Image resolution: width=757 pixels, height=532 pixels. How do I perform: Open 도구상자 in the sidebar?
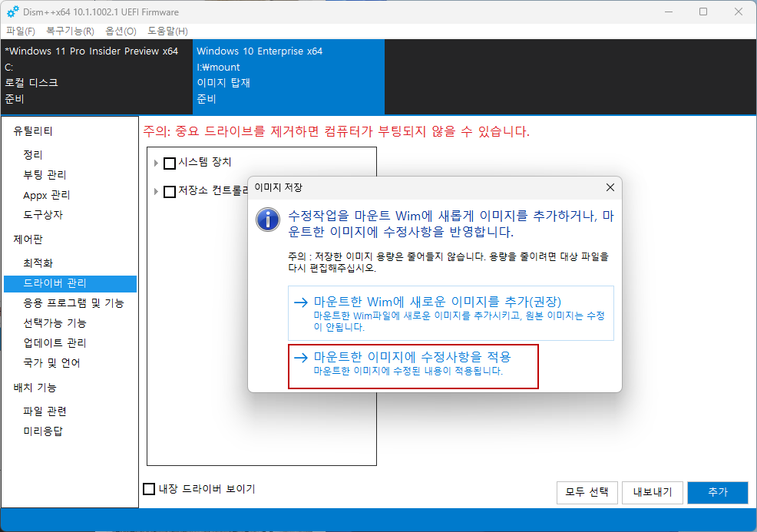click(43, 215)
